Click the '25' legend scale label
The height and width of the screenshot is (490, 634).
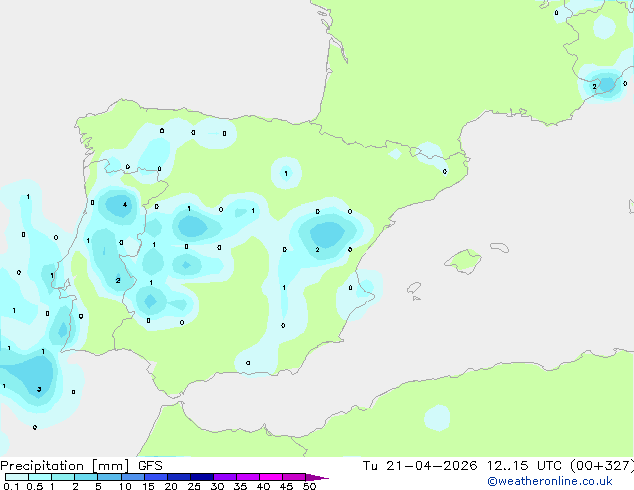pos(194,486)
